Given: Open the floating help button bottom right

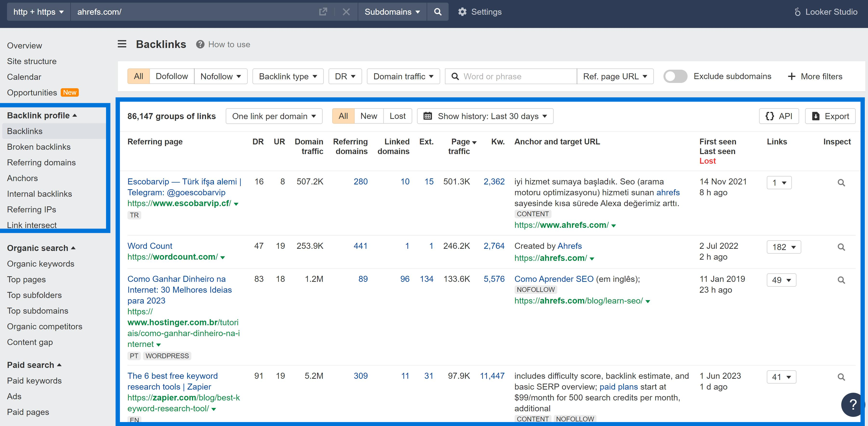Looking at the screenshot, I should pos(853,404).
